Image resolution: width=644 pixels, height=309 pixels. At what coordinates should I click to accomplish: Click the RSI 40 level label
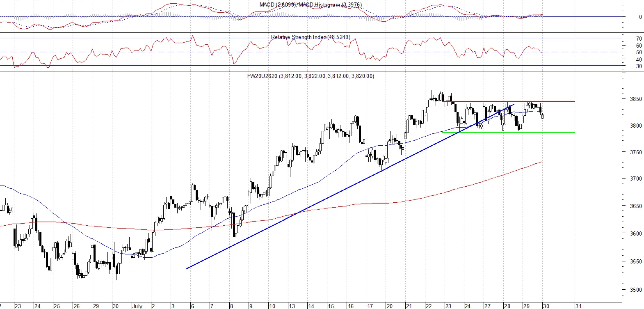639,60
